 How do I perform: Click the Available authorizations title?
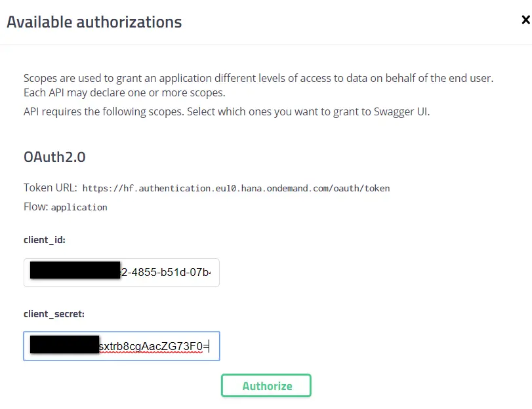[94, 22]
